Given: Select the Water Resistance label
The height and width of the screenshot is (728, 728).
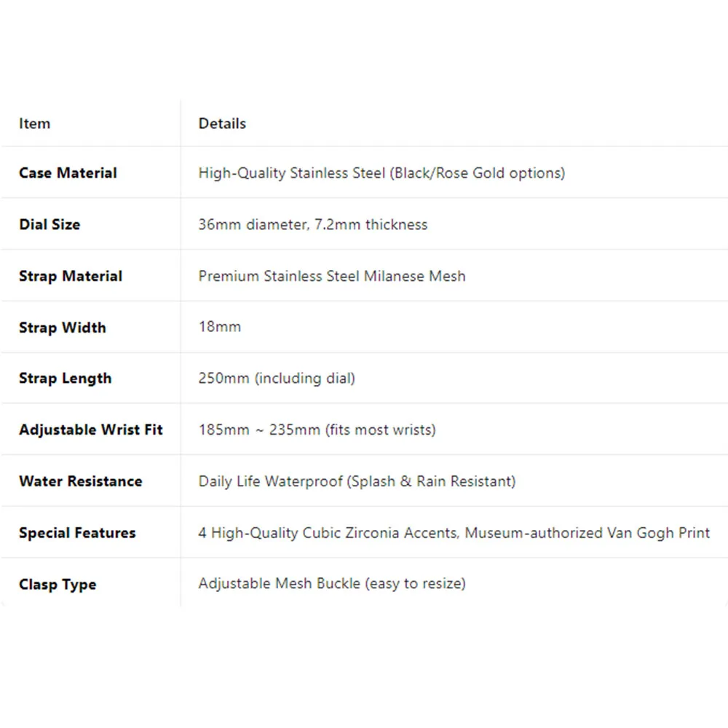Looking at the screenshot, I should (x=80, y=481).
